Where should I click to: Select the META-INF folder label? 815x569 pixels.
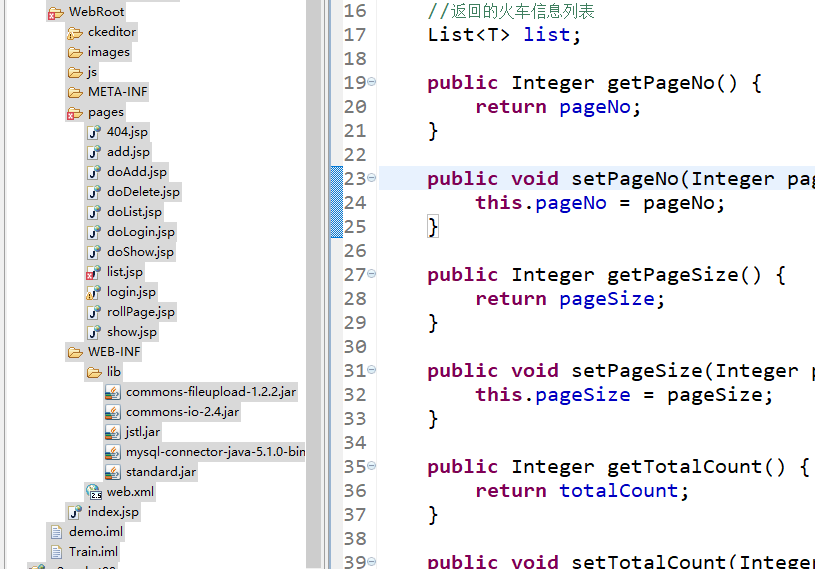(117, 92)
